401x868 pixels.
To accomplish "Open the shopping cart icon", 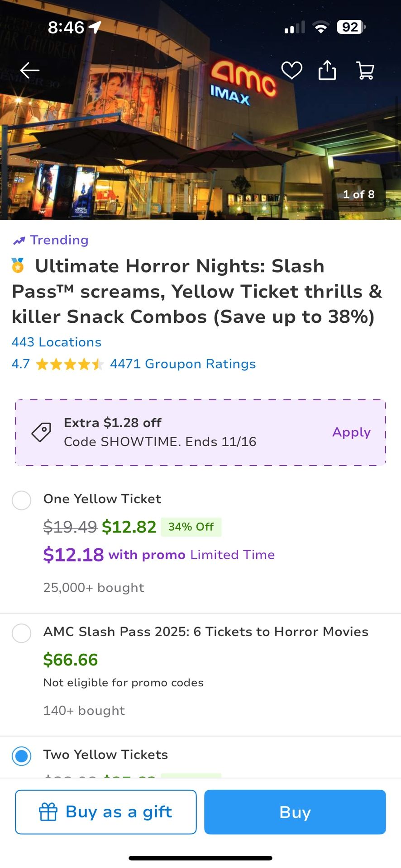I will coord(365,71).
